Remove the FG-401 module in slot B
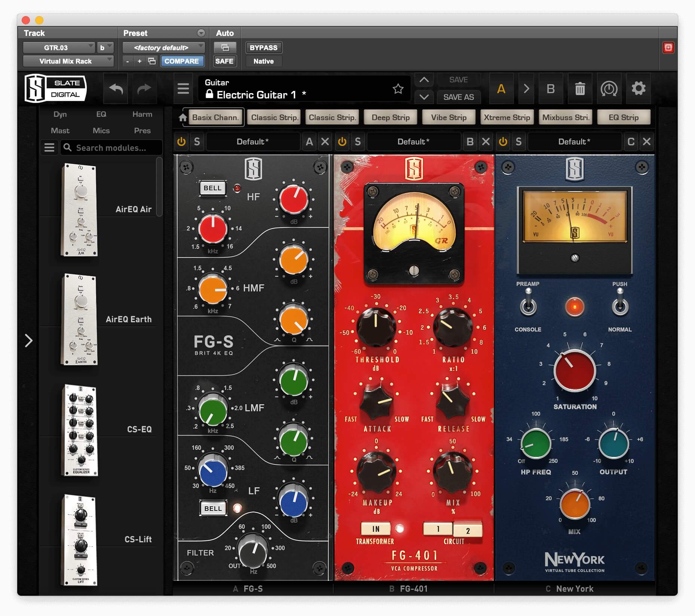This screenshot has width=695, height=616. (x=486, y=141)
